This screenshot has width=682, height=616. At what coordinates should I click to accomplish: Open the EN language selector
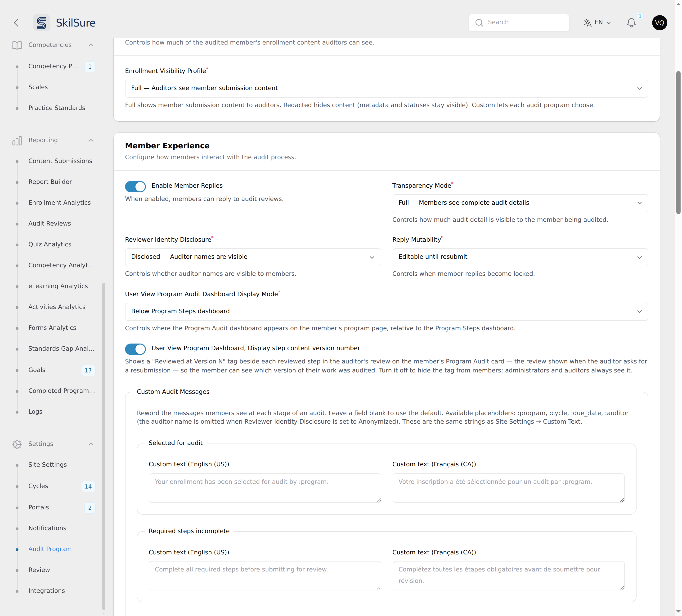[597, 23]
